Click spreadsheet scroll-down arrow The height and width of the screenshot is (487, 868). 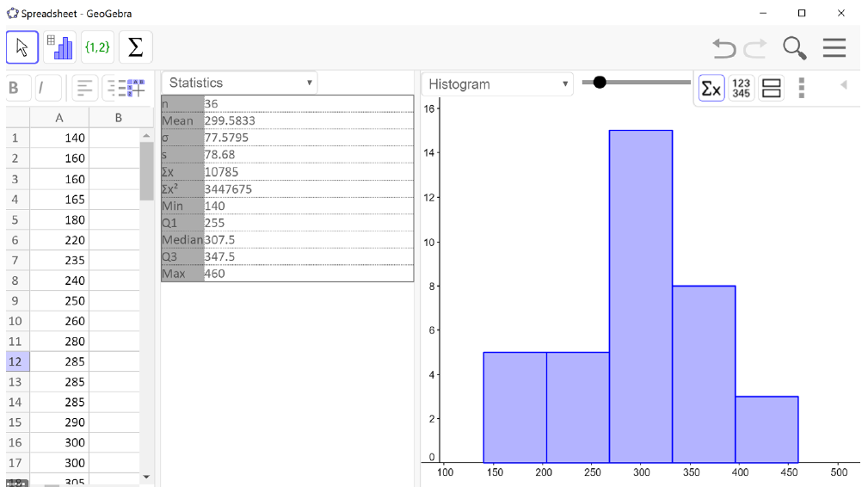(146, 477)
